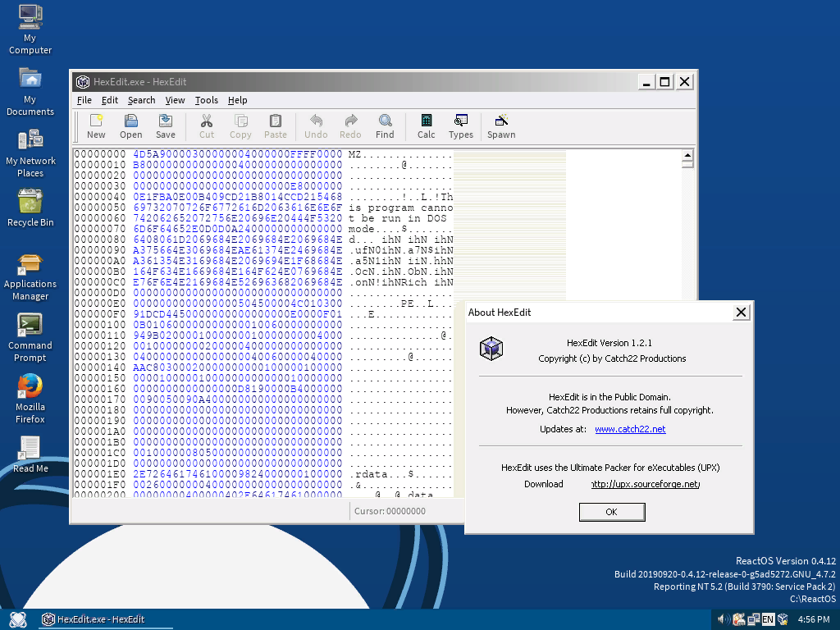The image size is (840, 630).
Task: Open the upx.sourceforge.net link
Action: [646, 484]
